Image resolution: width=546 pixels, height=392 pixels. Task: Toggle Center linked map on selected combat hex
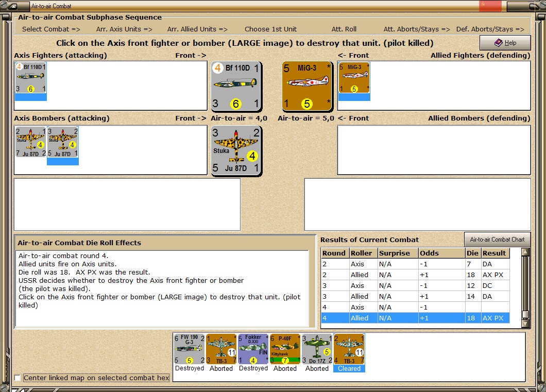coord(17,378)
